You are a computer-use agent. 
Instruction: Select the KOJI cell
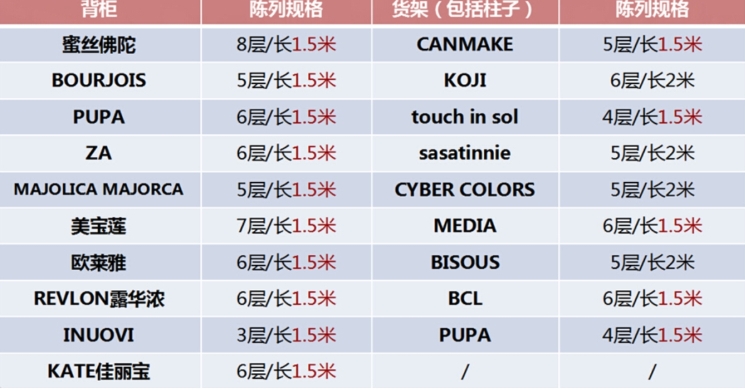(x=465, y=80)
